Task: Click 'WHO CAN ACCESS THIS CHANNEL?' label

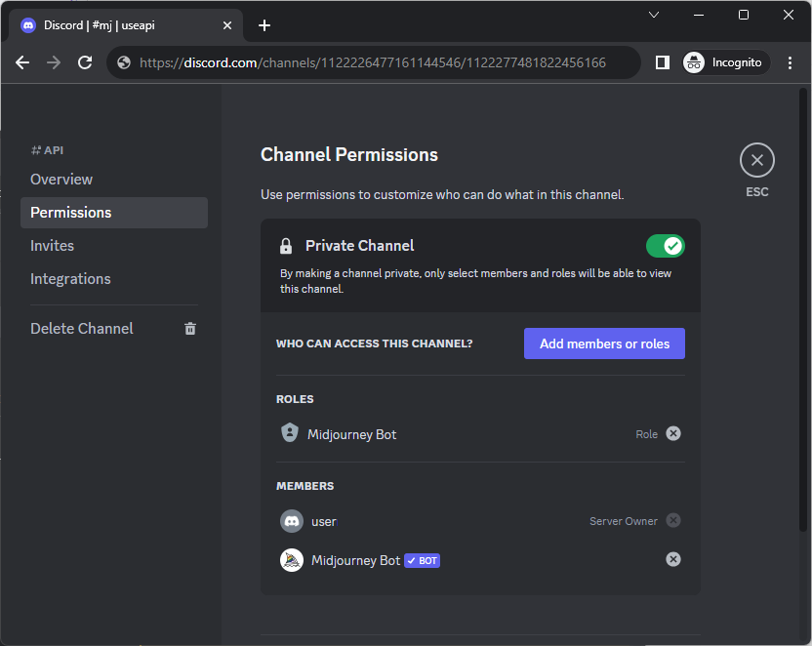Action: pyautogui.click(x=374, y=343)
